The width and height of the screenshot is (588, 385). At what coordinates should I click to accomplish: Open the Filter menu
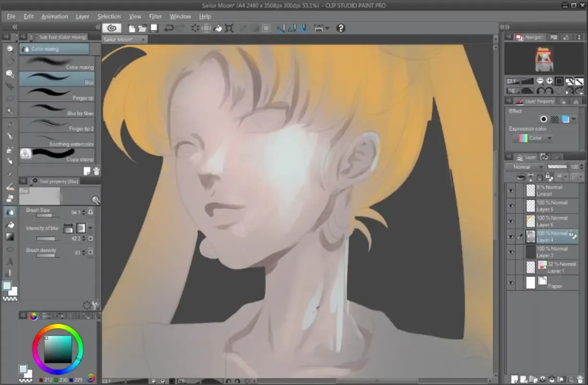[x=155, y=16]
